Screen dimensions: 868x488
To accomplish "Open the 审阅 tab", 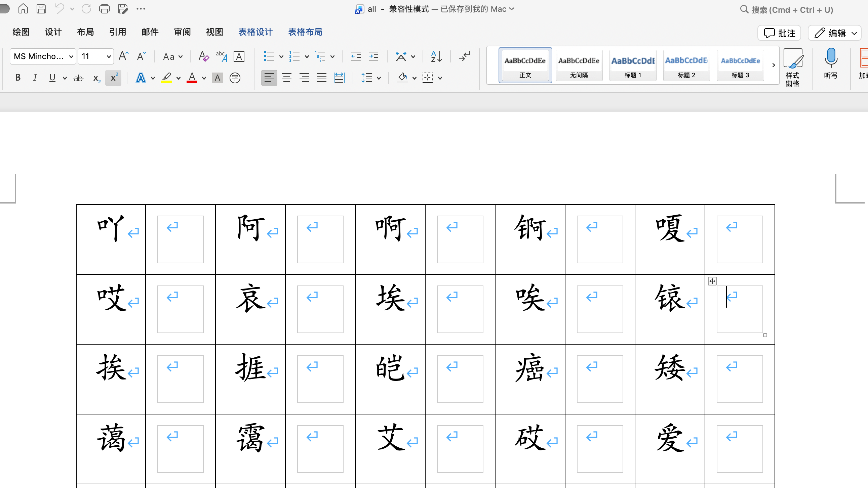I will pyautogui.click(x=182, y=32).
